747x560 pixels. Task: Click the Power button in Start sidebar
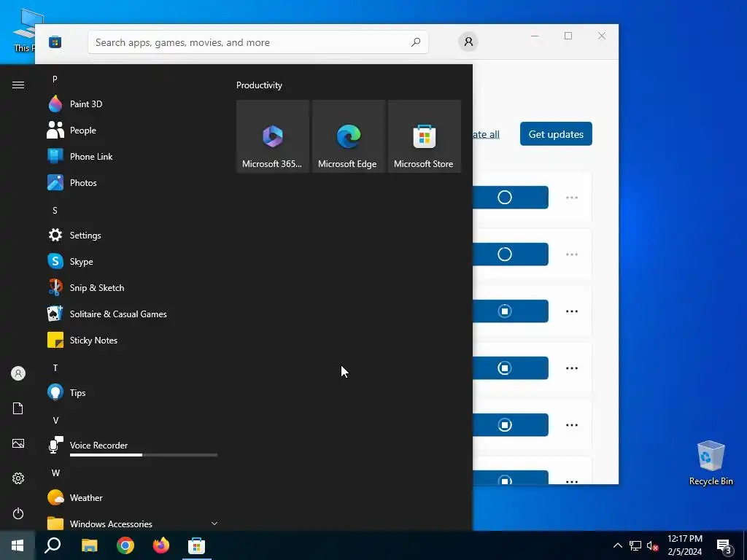[18, 513]
